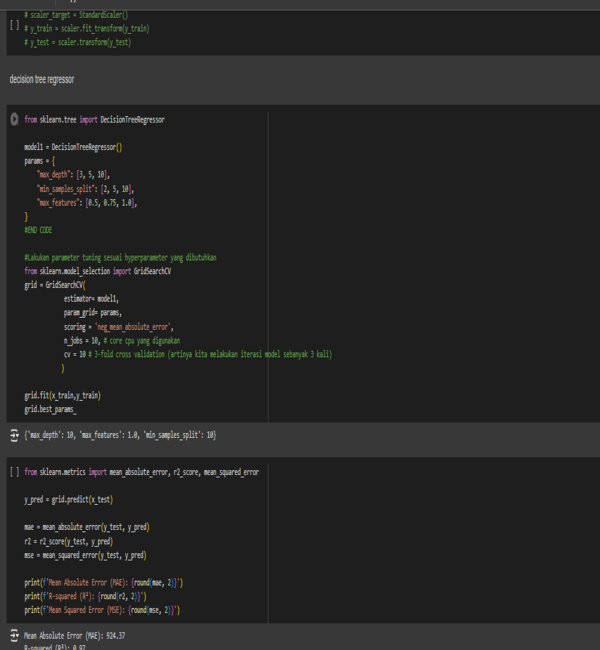Click the "min_samples_split" parameter line
Image resolution: width=600 pixels, height=650 pixels.
pyautogui.click(x=85, y=188)
